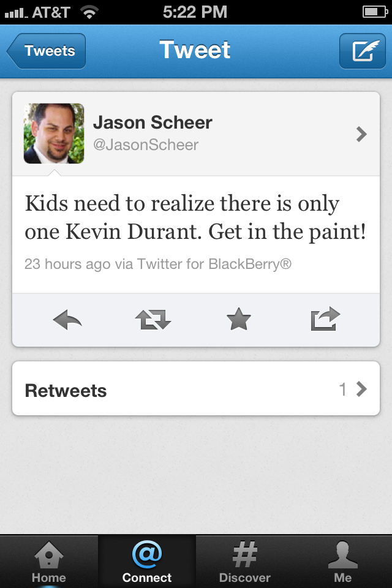
Task: Expand the profile chevron beside Jason Scheer
Action: (361, 134)
